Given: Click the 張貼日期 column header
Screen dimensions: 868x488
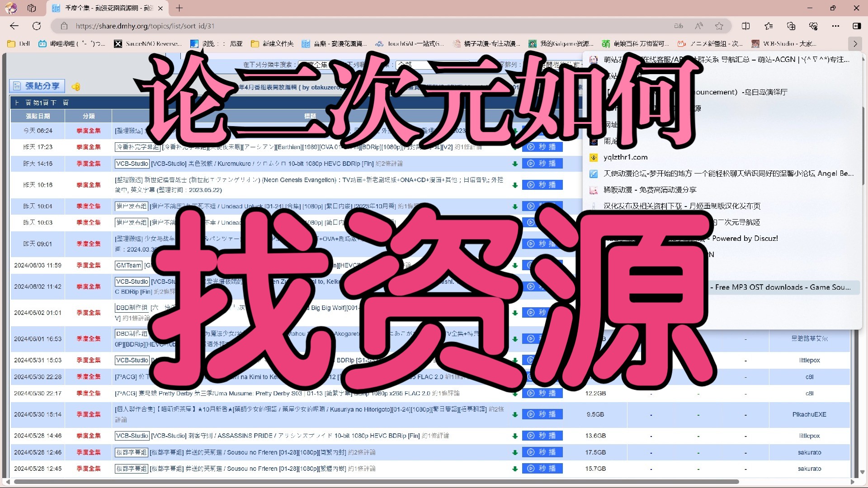Looking at the screenshot, I should click(x=38, y=116).
